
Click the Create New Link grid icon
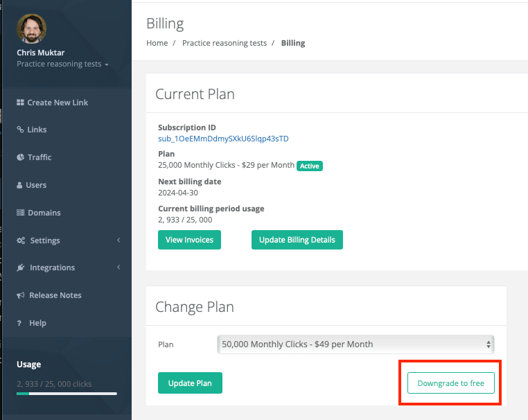21,103
